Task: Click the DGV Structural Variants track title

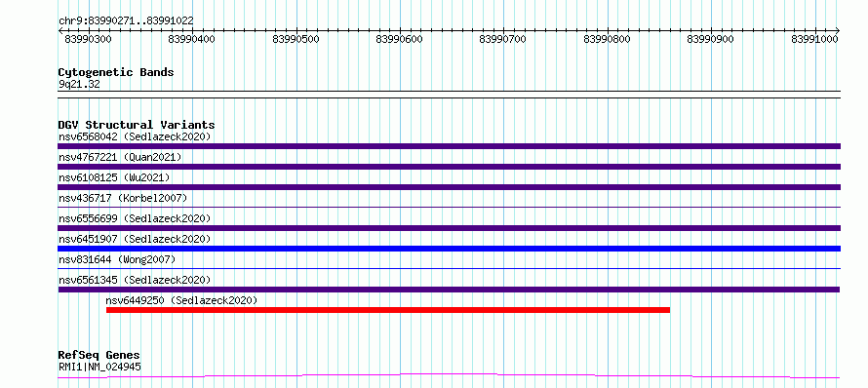Action: coord(137,125)
